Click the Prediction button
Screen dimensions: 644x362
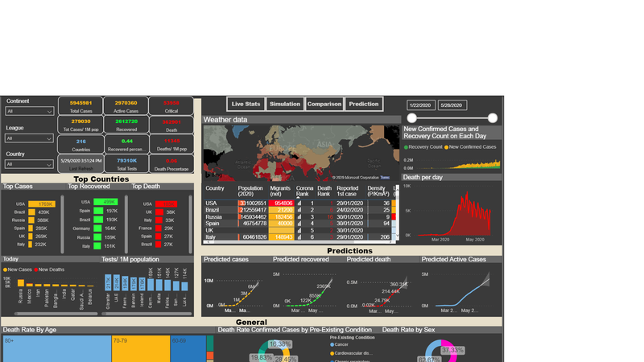coord(364,104)
